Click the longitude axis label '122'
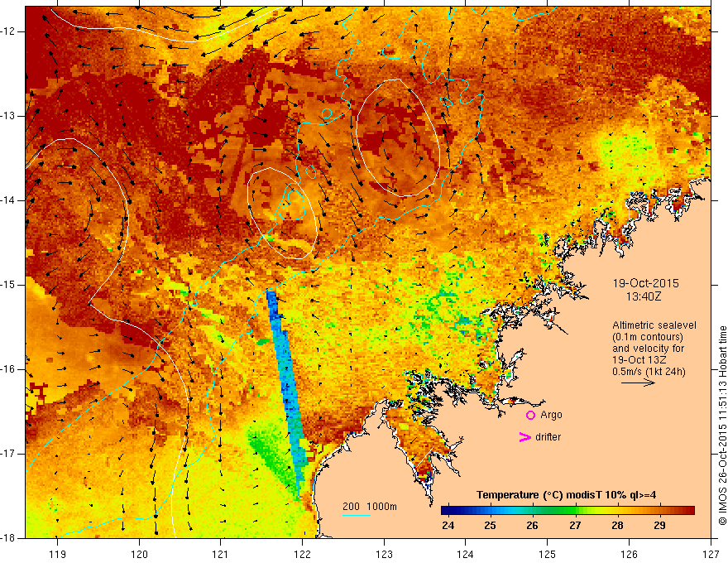728x563 pixels. (x=302, y=554)
